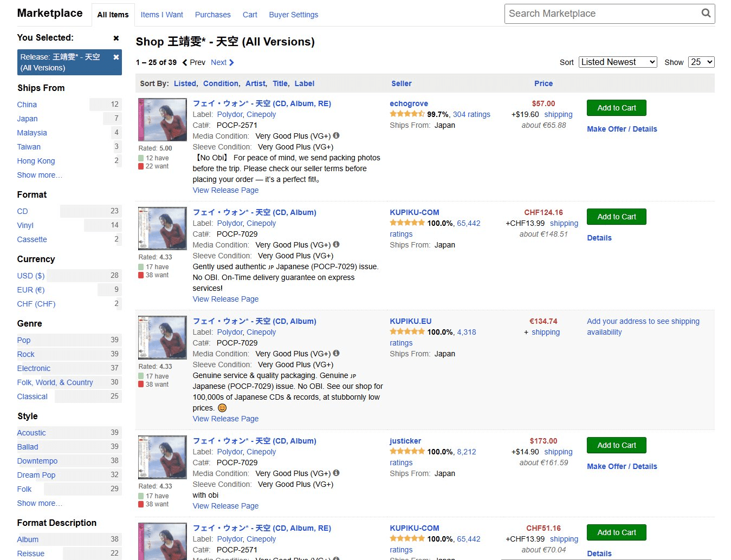Sort listings by Condition
The height and width of the screenshot is (560, 731).
pos(221,83)
